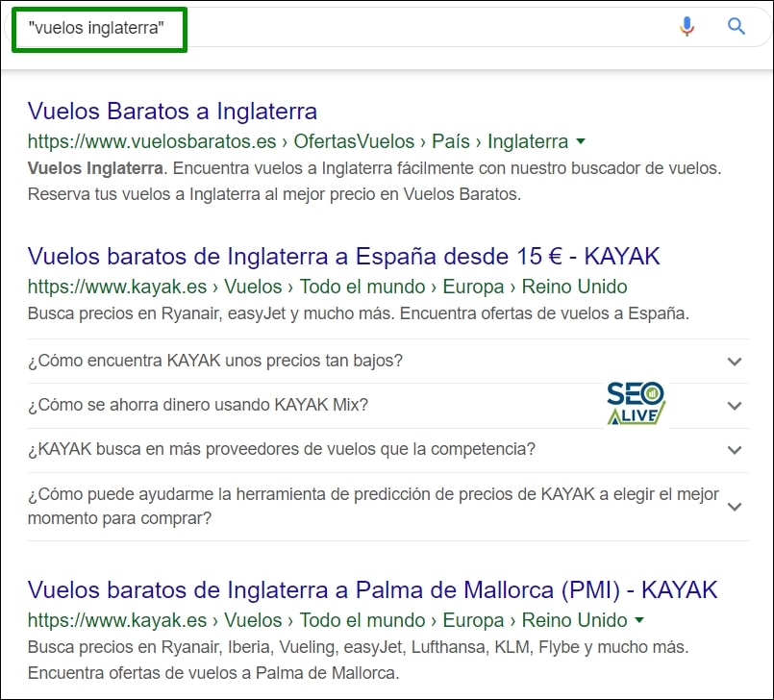
Task: Expand '¿Cómo encuentra KAYAK unos precios tan bajos?'
Action: point(735,362)
